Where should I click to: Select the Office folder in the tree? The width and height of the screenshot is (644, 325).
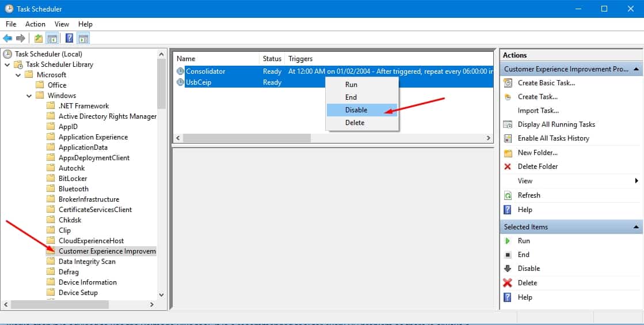[x=56, y=85]
